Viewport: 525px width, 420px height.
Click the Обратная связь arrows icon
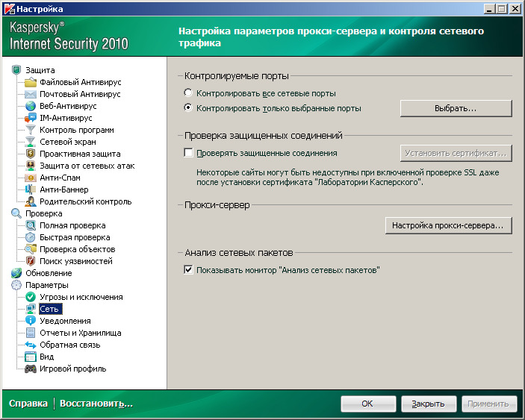tap(31, 345)
